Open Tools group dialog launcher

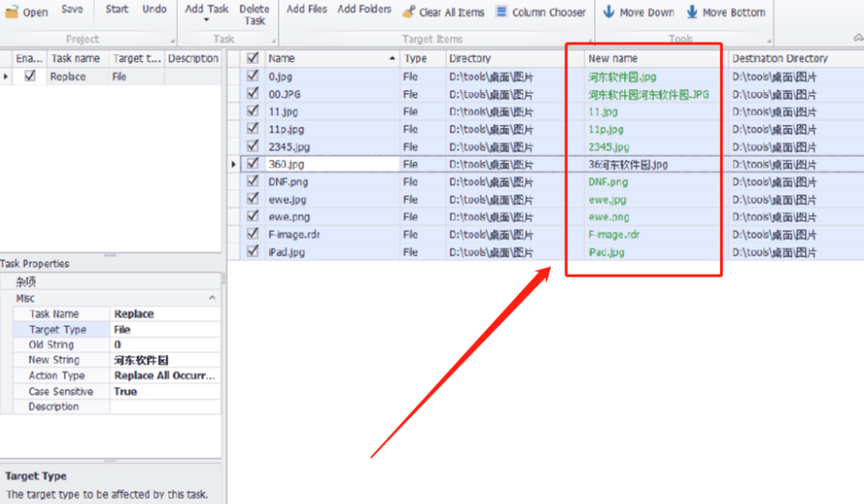(768, 41)
